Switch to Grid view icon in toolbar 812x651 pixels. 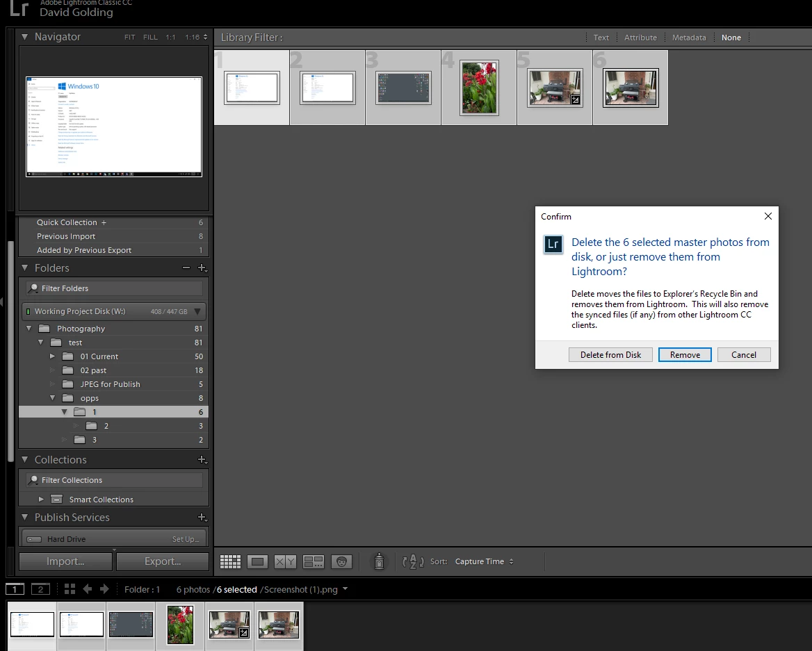click(x=230, y=561)
